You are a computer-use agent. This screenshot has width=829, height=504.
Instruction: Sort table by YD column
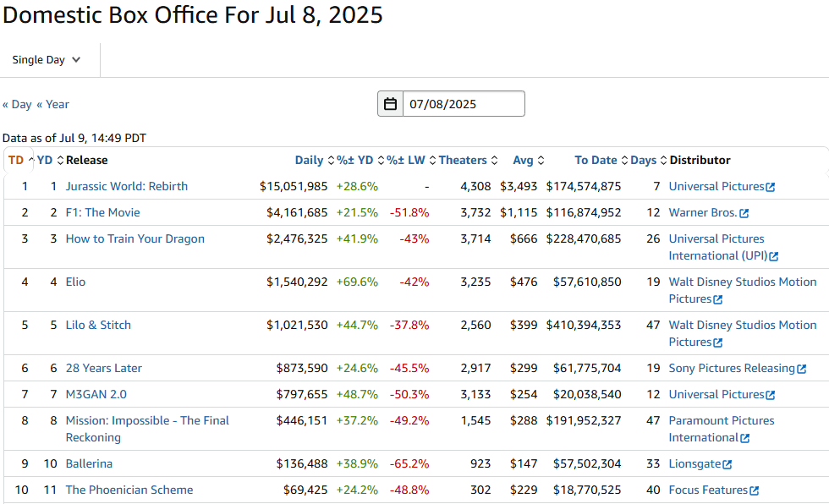coord(50,160)
